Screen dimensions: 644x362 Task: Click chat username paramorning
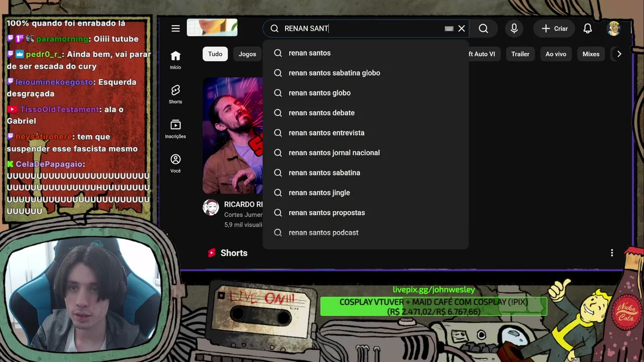coord(63,39)
